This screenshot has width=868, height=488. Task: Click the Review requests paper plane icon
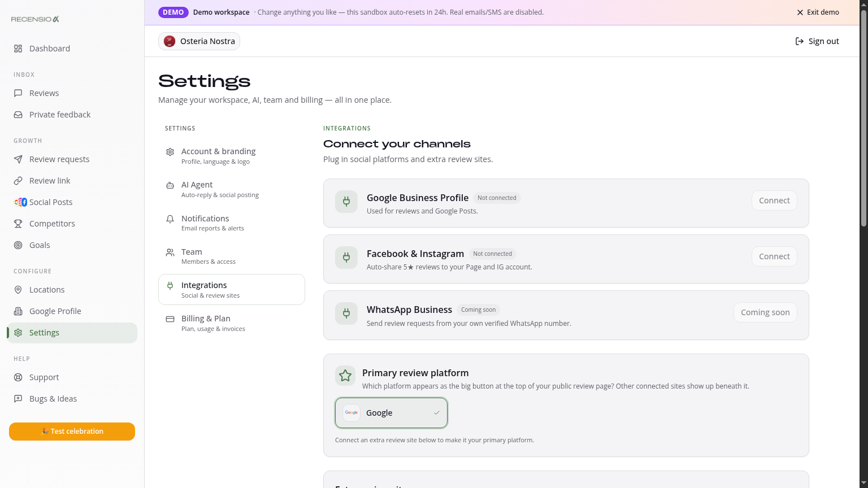18,159
